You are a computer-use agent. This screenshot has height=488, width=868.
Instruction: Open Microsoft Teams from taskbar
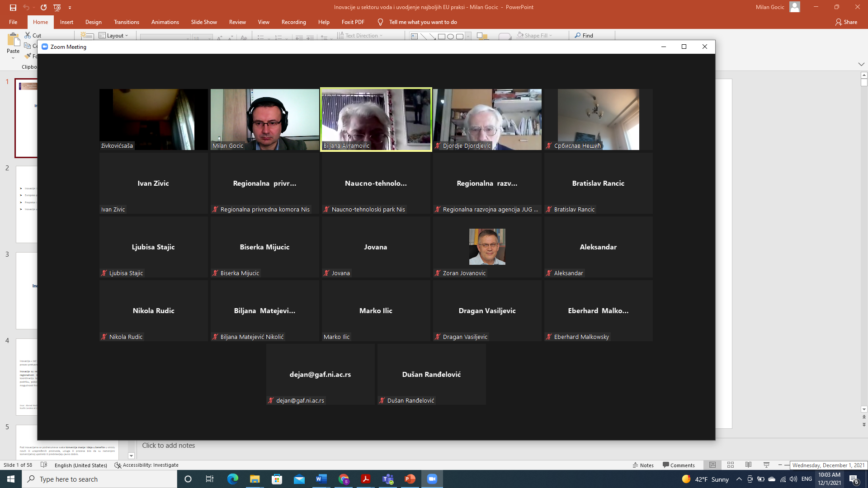coord(388,479)
